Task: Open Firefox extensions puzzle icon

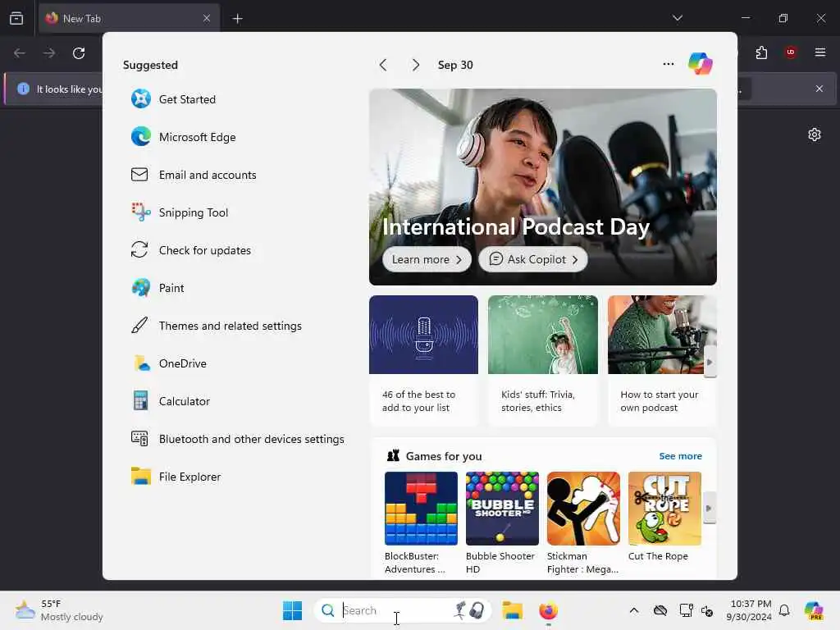Action: tap(762, 52)
